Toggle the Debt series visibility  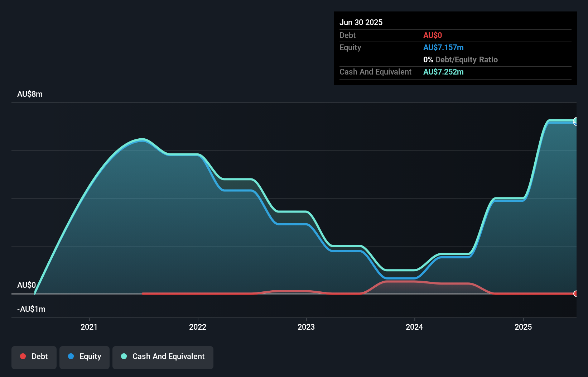pos(34,357)
